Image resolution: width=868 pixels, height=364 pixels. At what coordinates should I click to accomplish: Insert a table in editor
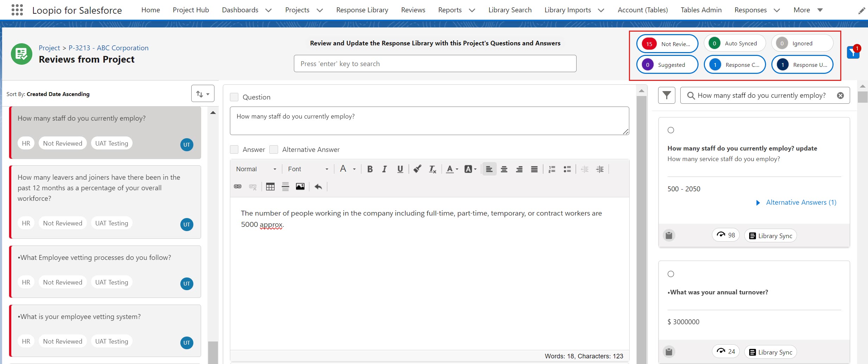click(x=270, y=186)
